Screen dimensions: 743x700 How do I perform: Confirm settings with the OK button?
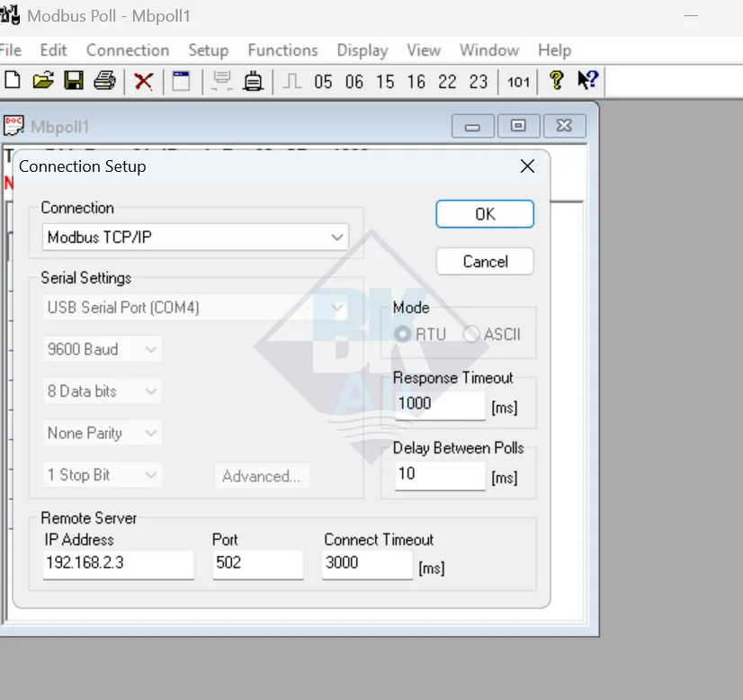(485, 214)
